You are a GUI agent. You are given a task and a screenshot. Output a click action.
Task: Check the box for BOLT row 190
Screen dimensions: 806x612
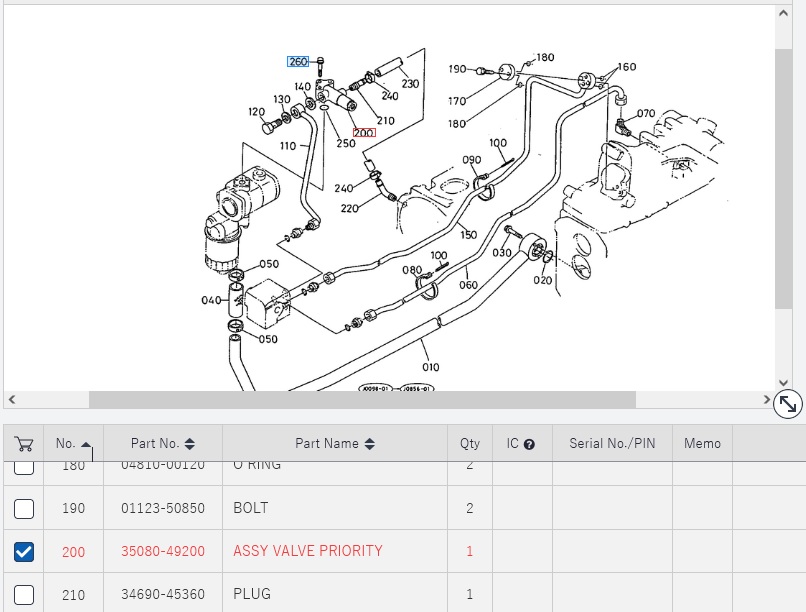24,508
